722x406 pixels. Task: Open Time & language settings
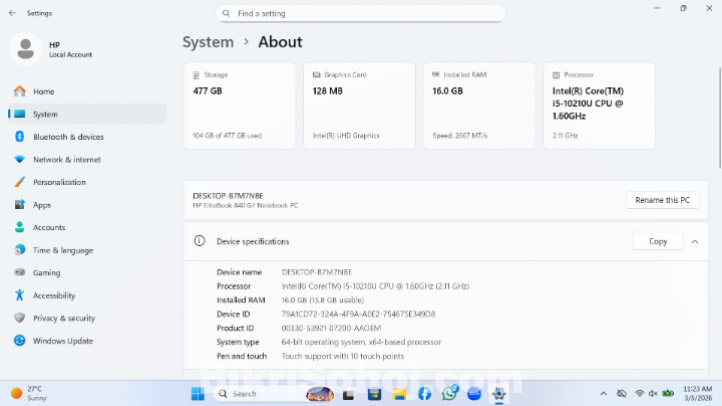[62, 250]
